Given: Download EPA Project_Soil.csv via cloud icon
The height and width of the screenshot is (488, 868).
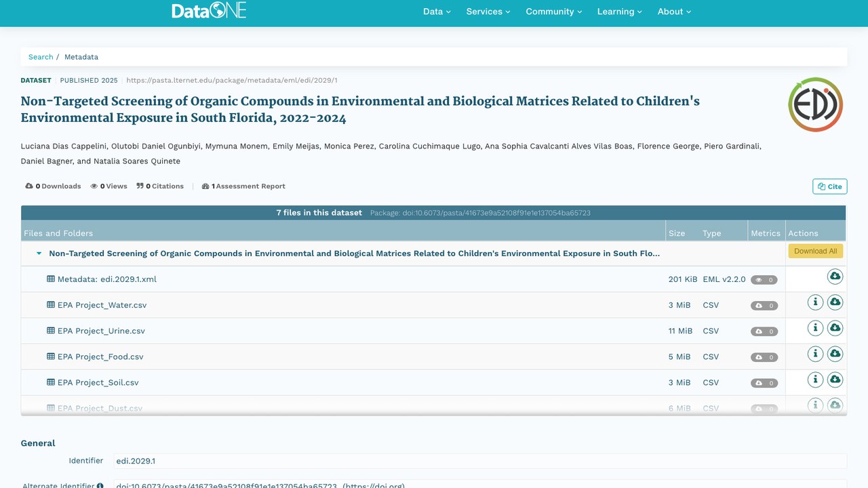Looking at the screenshot, I should tap(835, 380).
